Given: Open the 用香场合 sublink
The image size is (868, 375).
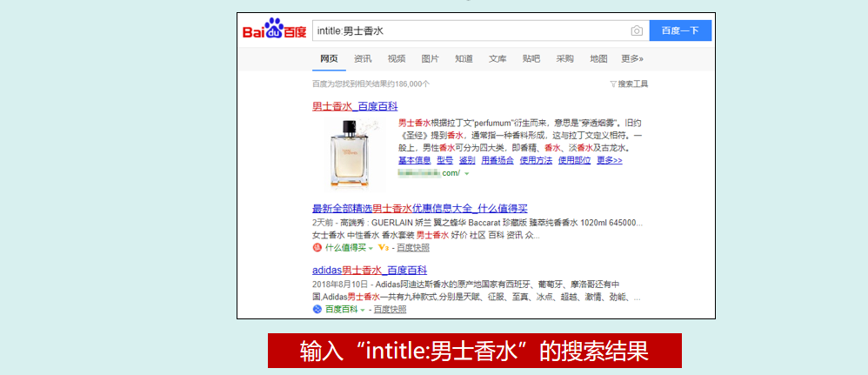Looking at the screenshot, I should coord(497,161).
